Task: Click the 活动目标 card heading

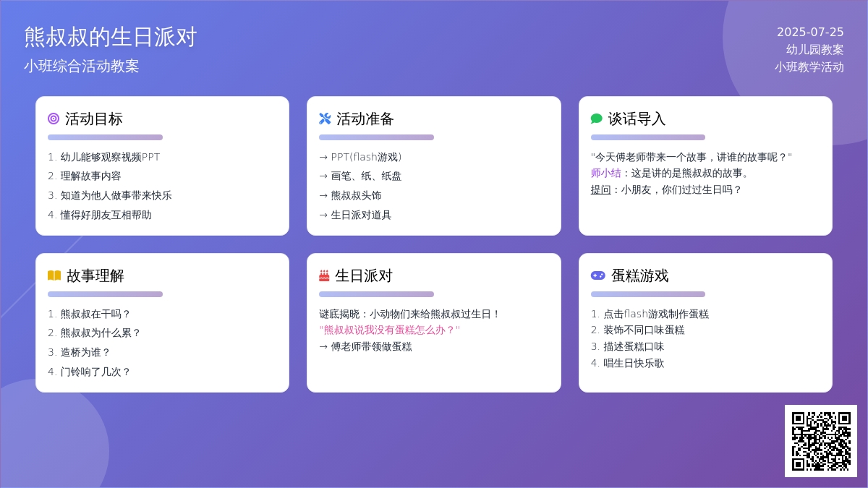Action: (x=94, y=119)
